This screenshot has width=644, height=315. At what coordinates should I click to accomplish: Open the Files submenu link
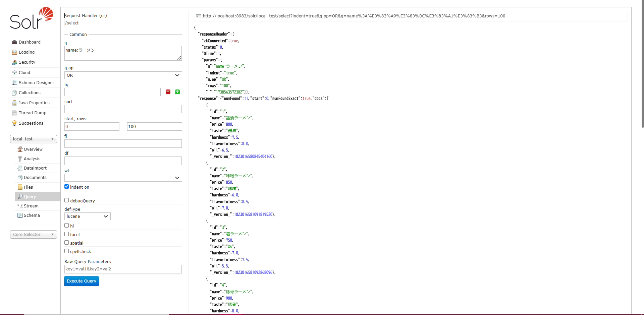pyautogui.click(x=29, y=187)
